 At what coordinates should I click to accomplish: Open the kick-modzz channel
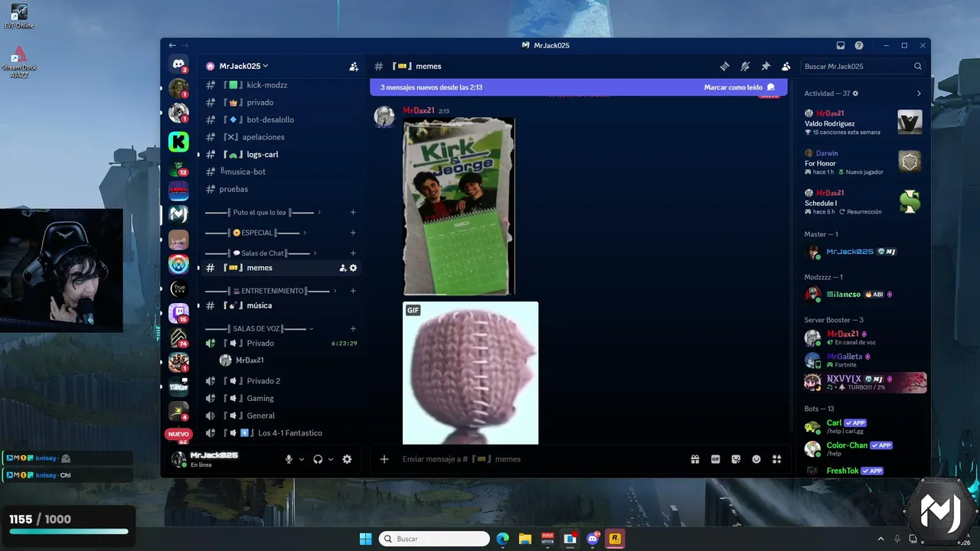pyautogui.click(x=280, y=85)
